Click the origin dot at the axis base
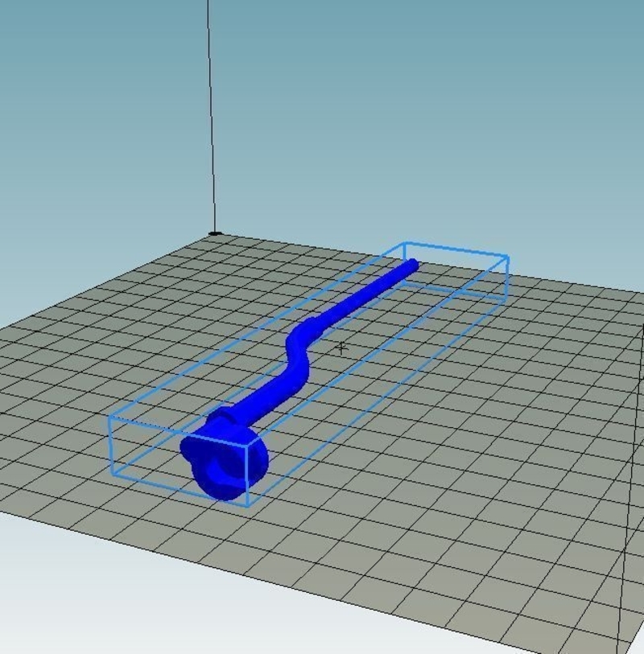 [215, 234]
